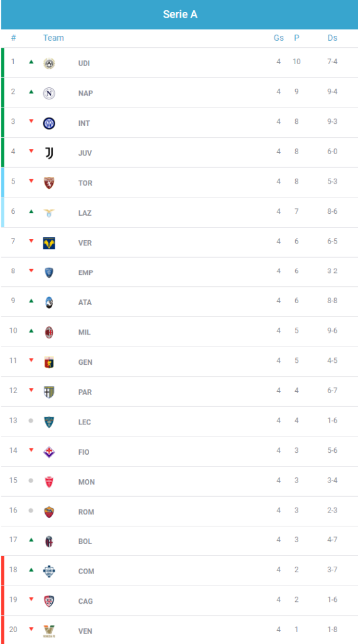Open the COM team name link
This screenshot has width=358, height=644.
(86, 571)
